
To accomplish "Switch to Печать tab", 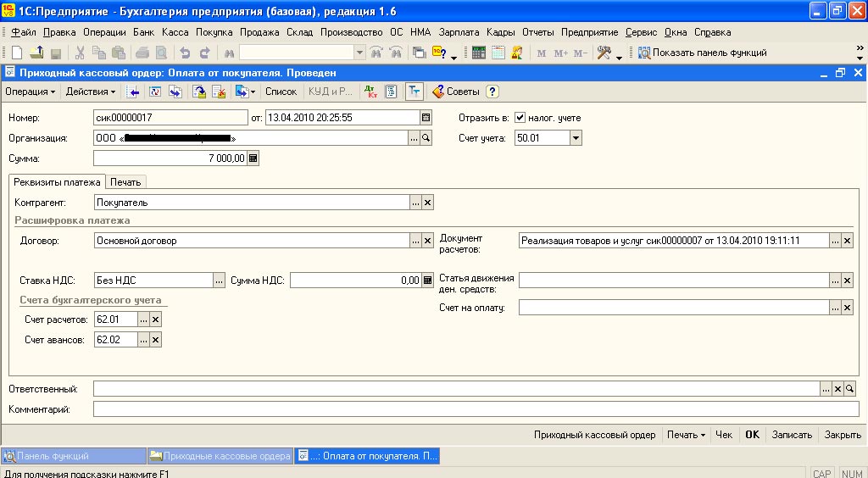I will click(x=125, y=182).
